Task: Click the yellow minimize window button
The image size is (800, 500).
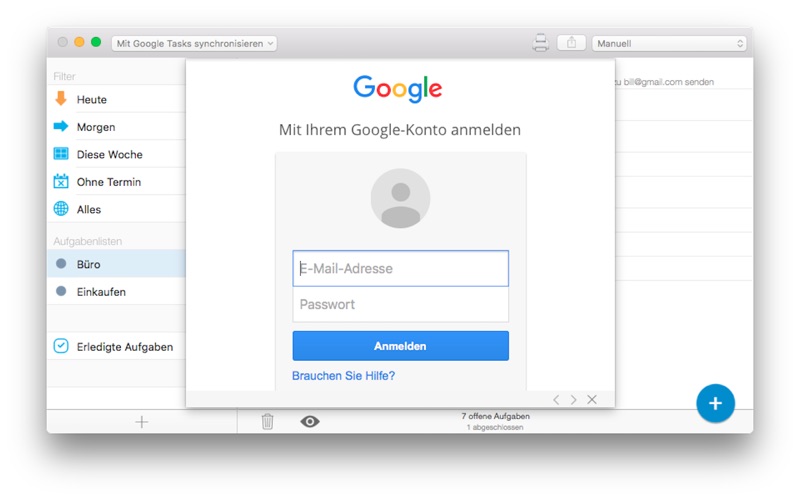Action: coord(79,42)
